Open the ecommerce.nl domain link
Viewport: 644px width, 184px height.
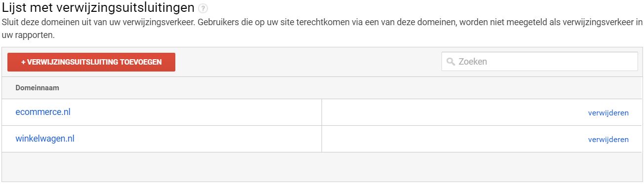43,112
